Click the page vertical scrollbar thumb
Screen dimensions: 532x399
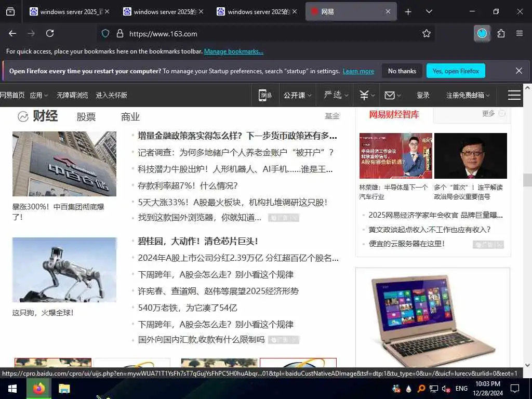pos(527,179)
